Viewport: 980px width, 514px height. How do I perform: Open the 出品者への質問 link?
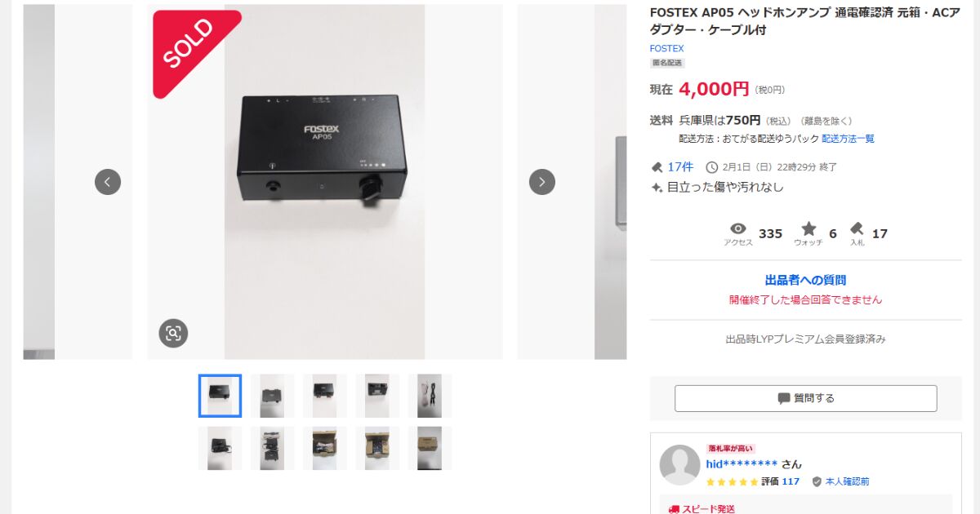805,280
